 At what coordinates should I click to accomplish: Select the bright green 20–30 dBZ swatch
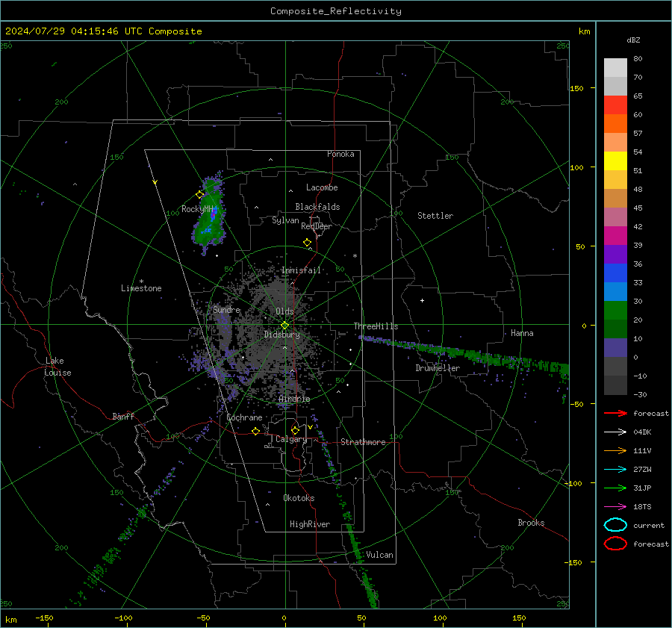click(615, 311)
